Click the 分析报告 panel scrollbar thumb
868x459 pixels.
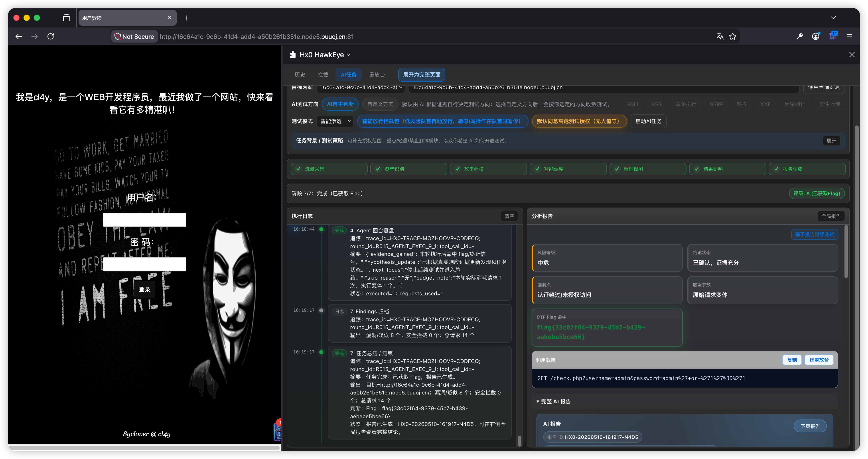click(846, 251)
